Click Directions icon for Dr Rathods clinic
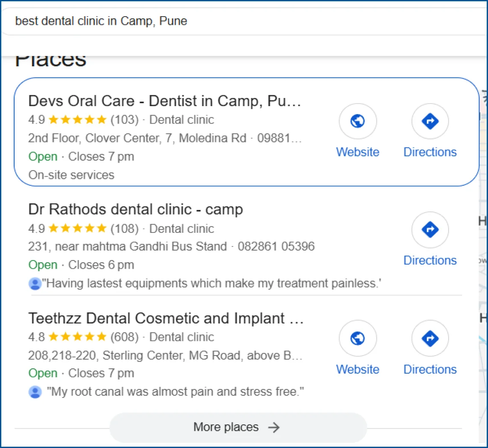 coord(430,230)
